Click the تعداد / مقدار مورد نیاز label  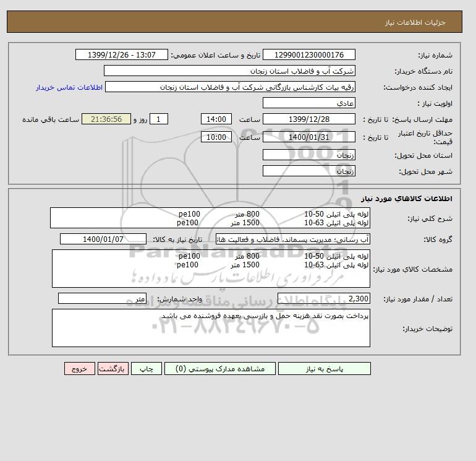(x=418, y=299)
